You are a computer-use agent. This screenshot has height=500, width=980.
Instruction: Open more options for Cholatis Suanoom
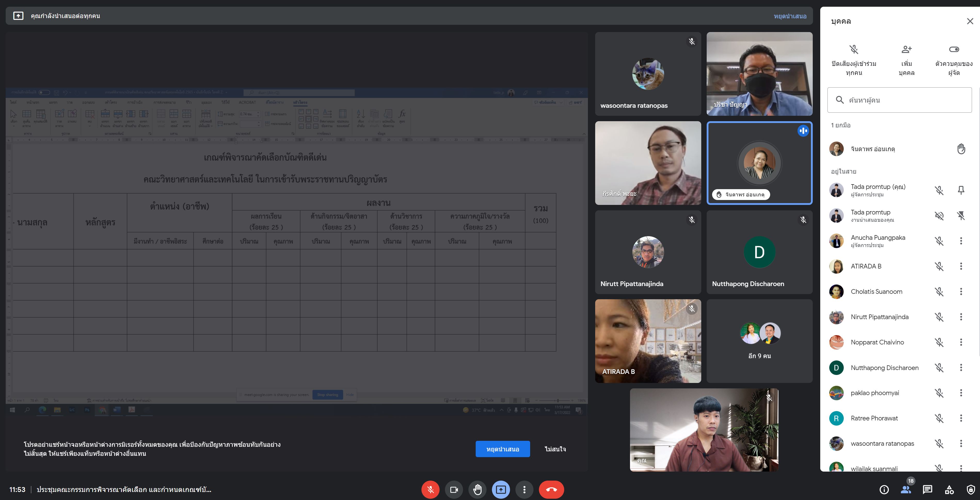pos(961,292)
